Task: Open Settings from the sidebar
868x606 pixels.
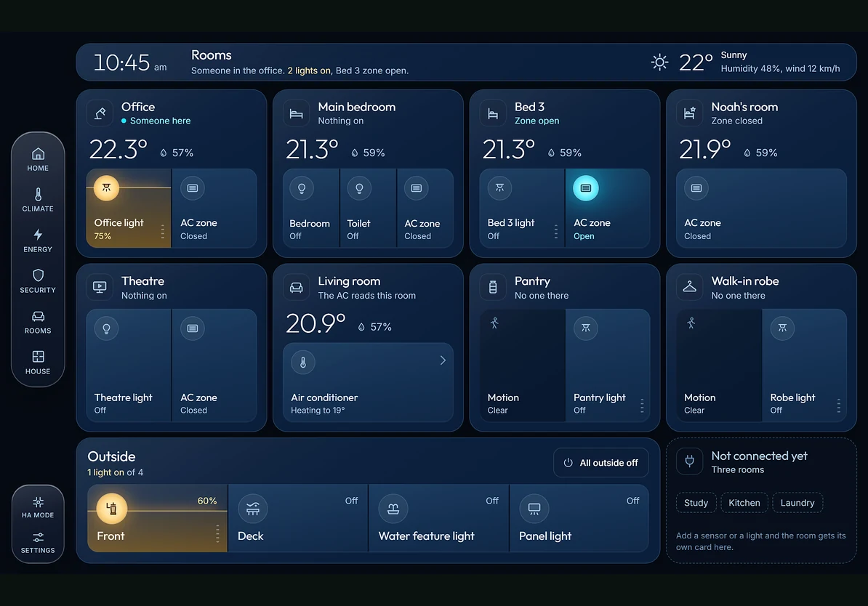Action: [x=38, y=543]
